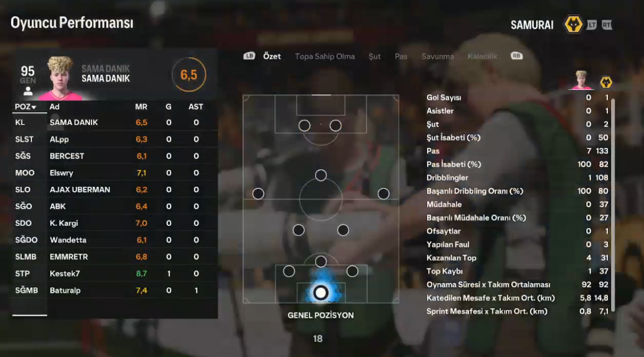
Task: Click the player portrait thumbnail above stats
Action: 581,80
